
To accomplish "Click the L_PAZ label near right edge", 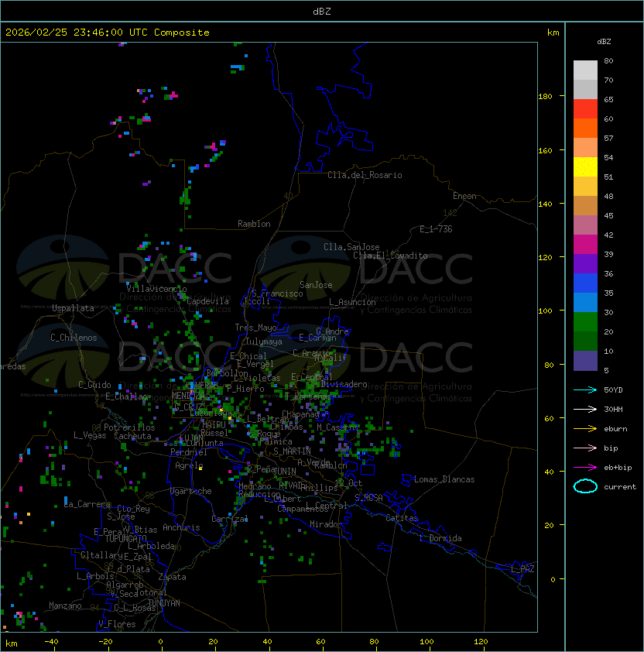I will pos(522,569).
